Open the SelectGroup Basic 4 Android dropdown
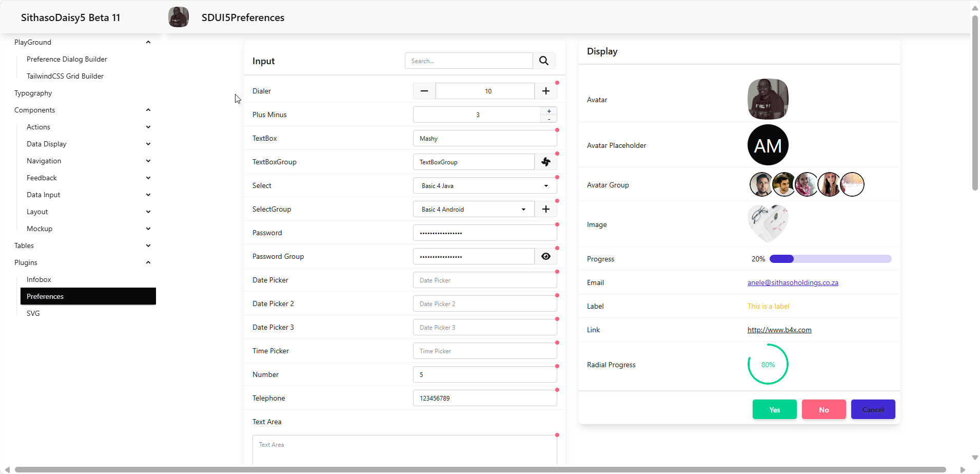The height and width of the screenshot is (474, 980). click(x=473, y=209)
